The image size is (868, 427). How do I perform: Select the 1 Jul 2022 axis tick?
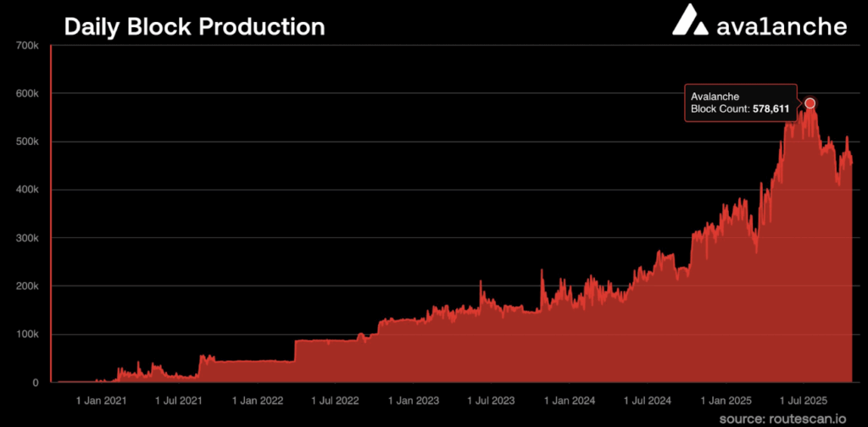pos(335,400)
